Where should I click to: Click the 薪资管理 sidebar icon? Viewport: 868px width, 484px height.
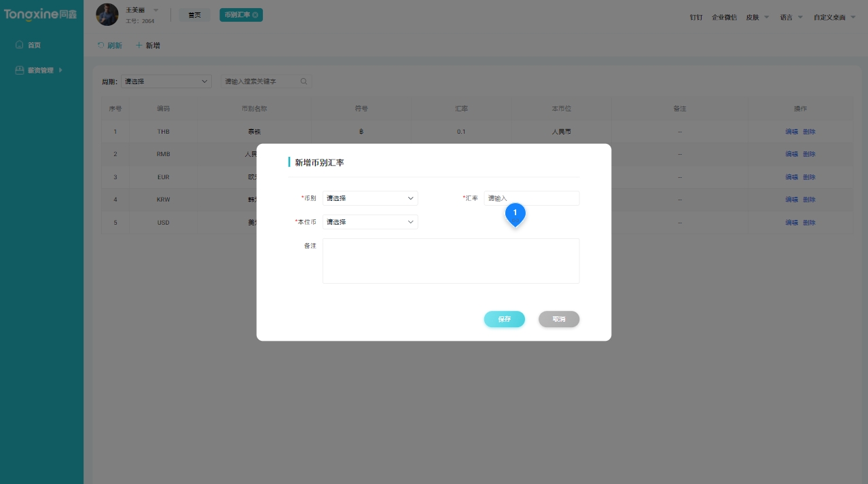click(19, 70)
